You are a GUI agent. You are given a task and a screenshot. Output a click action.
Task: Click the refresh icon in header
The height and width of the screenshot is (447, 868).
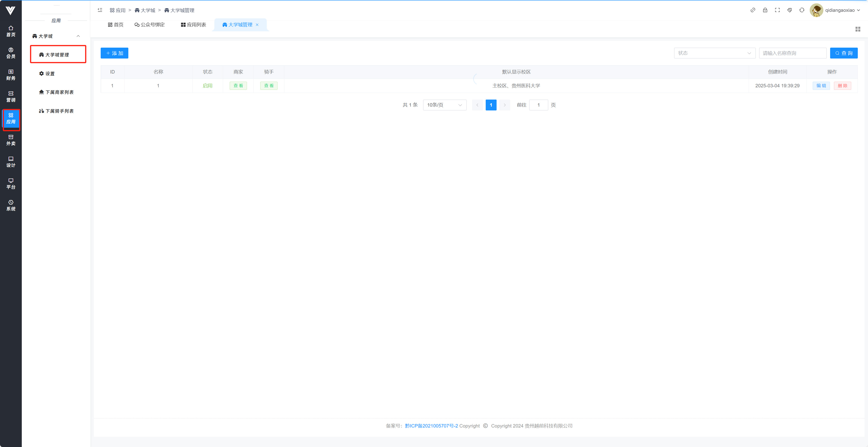tap(802, 10)
